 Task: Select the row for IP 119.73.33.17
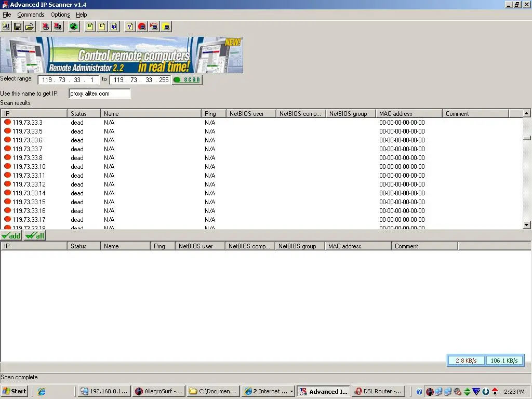[261, 220]
